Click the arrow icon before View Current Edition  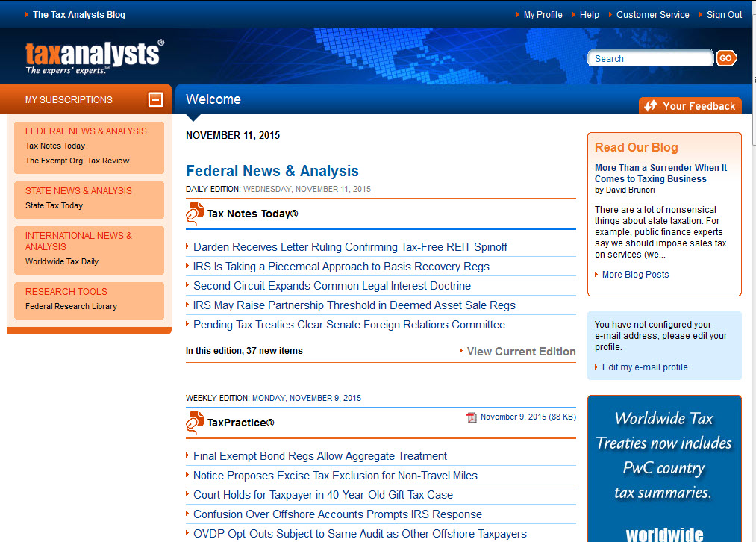tap(462, 352)
